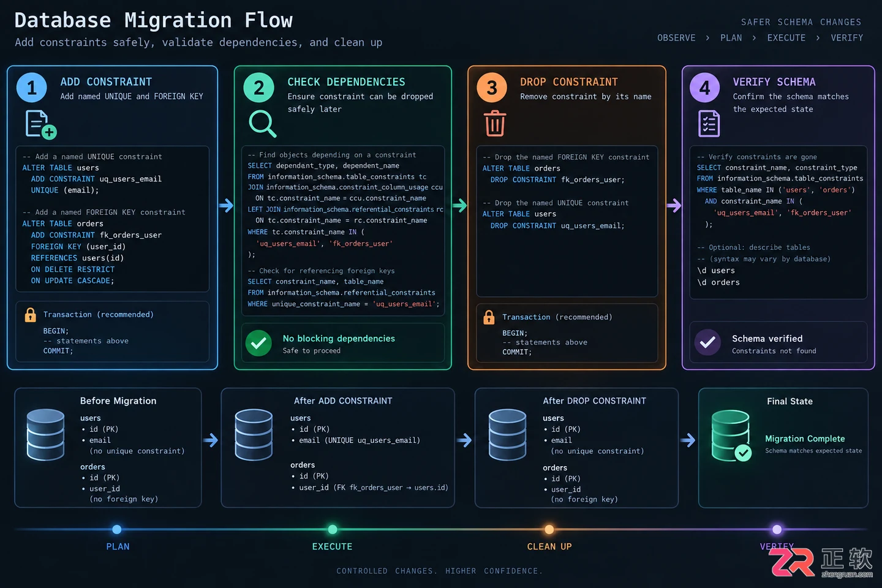
Task: Click the ADD CONSTRAINT card heading
Action: (106, 82)
